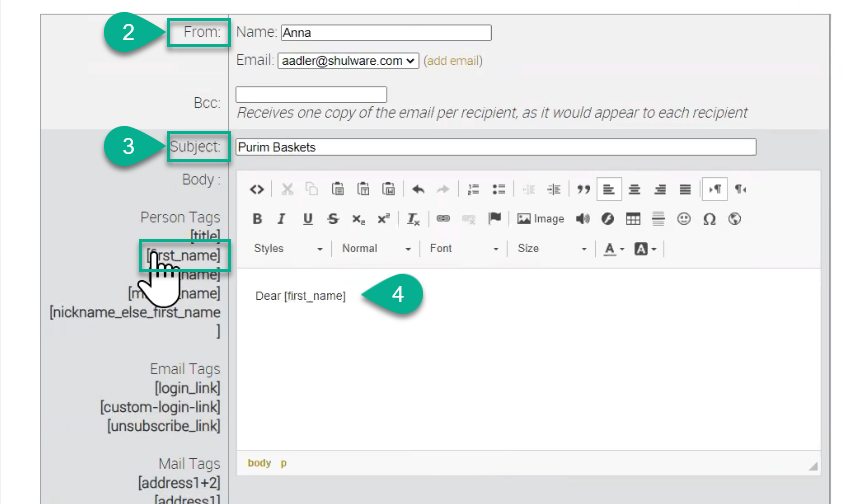Insert a horizontal line
The width and height of the screenshot is (868, 504).
click(658, 219)
